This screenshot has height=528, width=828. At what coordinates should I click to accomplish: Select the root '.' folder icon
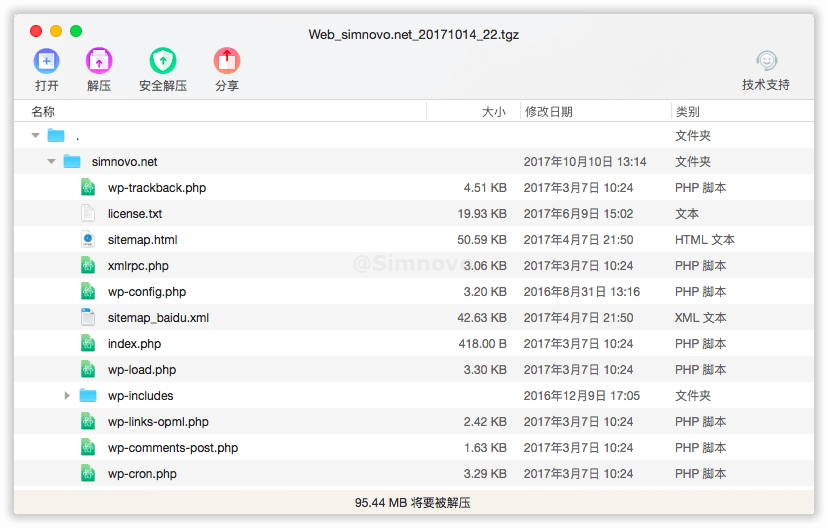(x=56, y=136)
